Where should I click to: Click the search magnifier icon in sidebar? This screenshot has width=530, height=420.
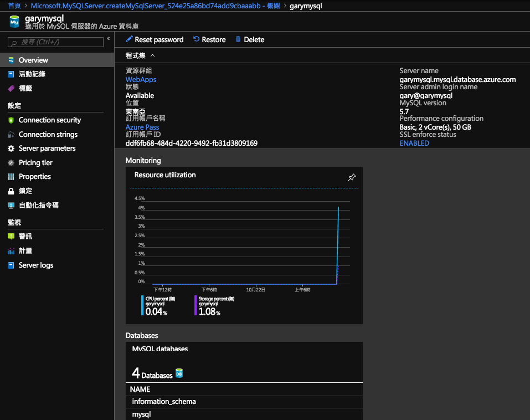click(x=14, y=43)
